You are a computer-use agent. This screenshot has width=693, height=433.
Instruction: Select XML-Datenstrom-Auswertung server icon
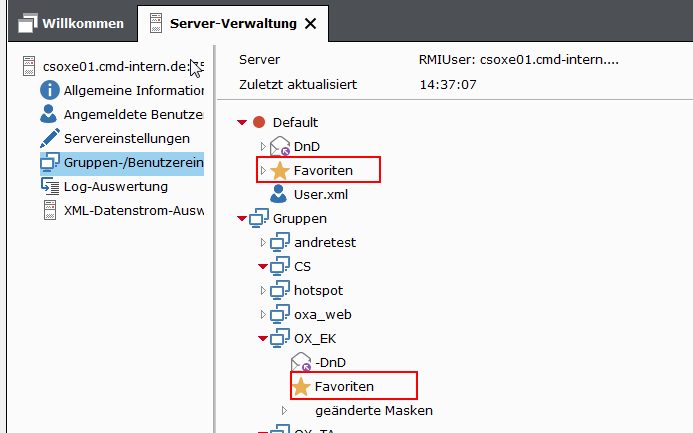(50, 210)
